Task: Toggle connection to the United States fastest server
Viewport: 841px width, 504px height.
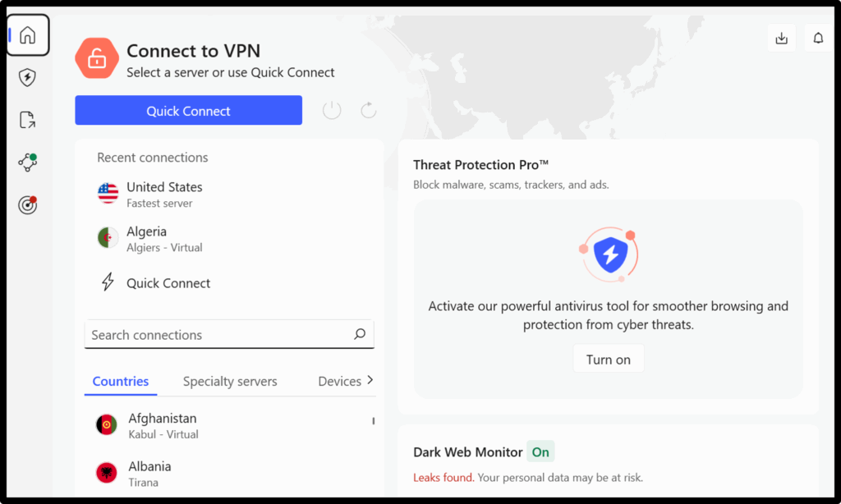Action: [x=164, y=195]
